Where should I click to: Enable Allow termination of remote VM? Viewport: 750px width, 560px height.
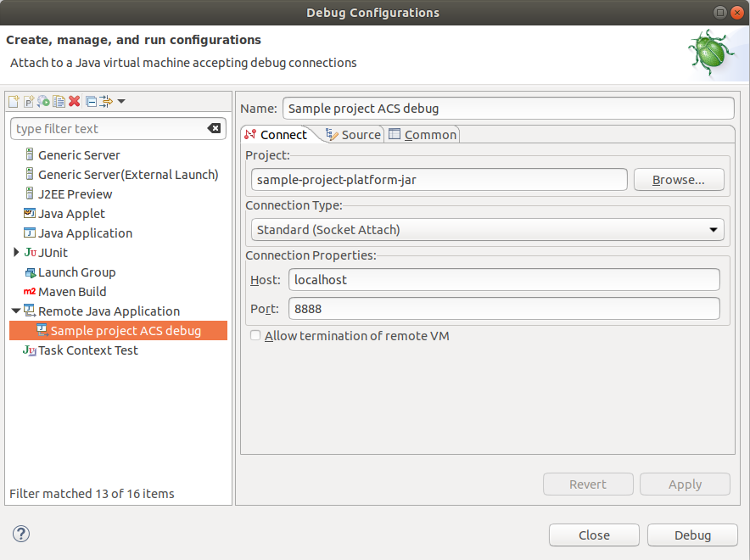[255, 336]
